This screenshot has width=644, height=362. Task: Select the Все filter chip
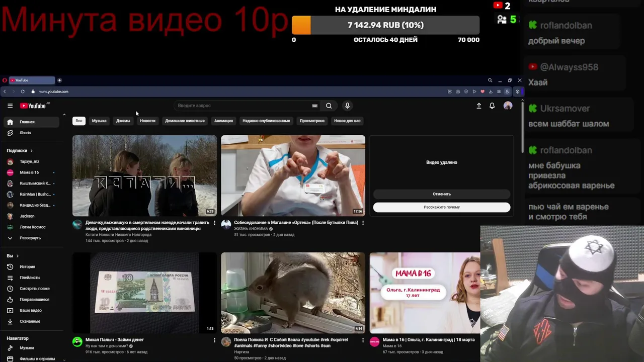click(x=79, y=121)
